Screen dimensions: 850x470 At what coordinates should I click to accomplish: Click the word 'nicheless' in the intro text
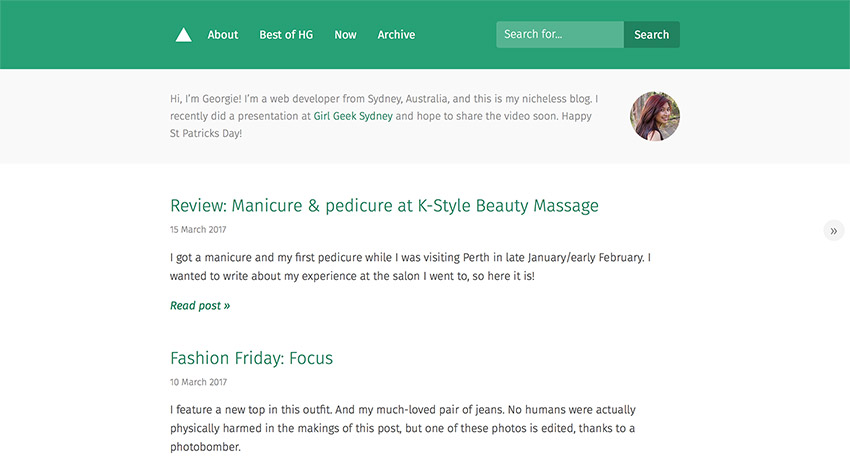(x=543, y=99)
